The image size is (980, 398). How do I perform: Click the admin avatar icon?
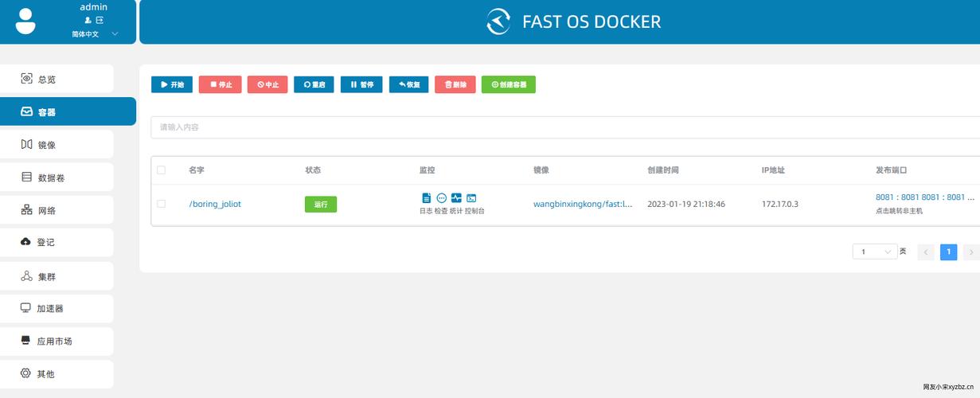click(x=25, y=21)
